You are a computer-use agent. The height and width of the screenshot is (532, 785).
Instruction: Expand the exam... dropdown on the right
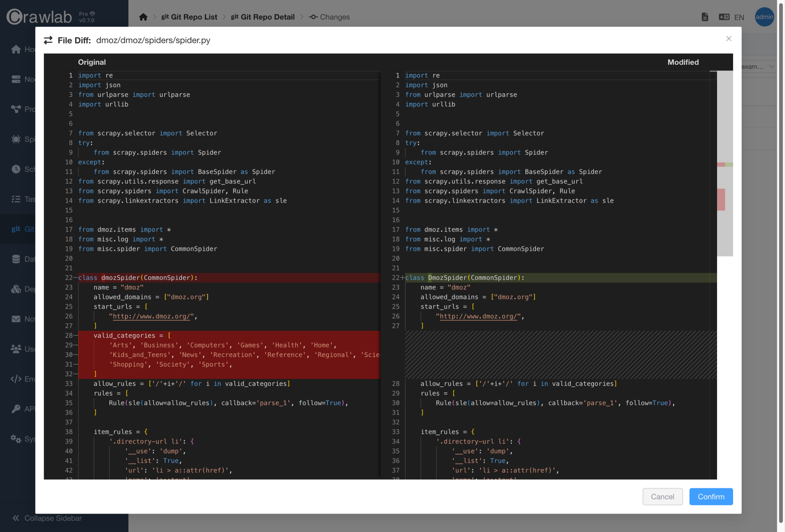(757, 66)
